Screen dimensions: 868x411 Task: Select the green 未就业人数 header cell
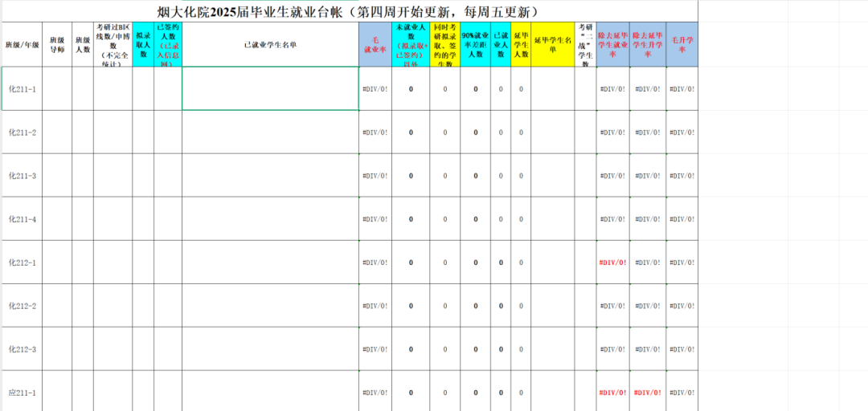coord(411,44)
